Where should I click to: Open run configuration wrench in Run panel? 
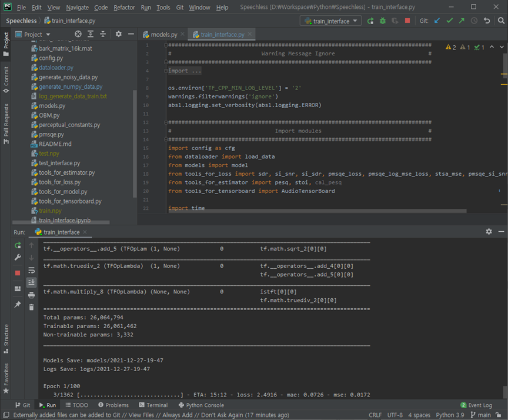click(x=18, y=257)
